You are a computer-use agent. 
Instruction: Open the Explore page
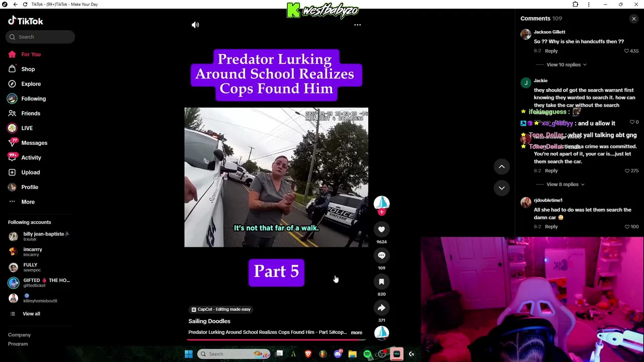tap(24, 84)
